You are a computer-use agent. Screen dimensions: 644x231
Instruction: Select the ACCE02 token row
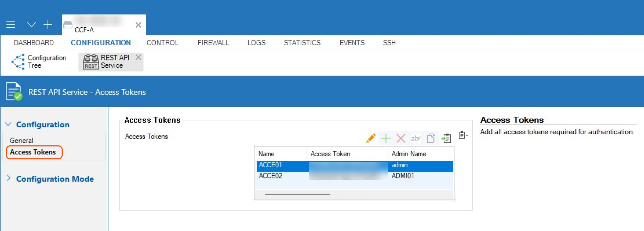point(271,176)
